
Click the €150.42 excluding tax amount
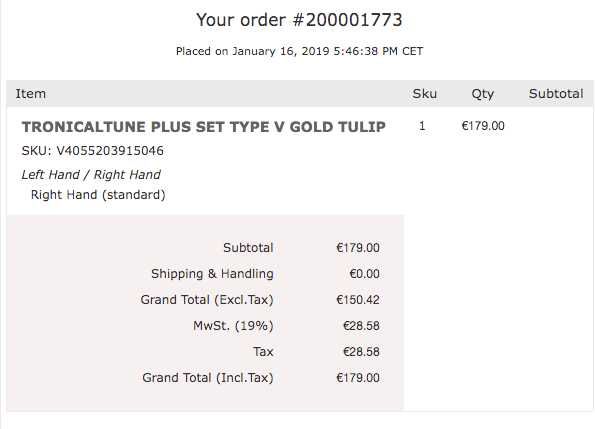tap(358, 300)
